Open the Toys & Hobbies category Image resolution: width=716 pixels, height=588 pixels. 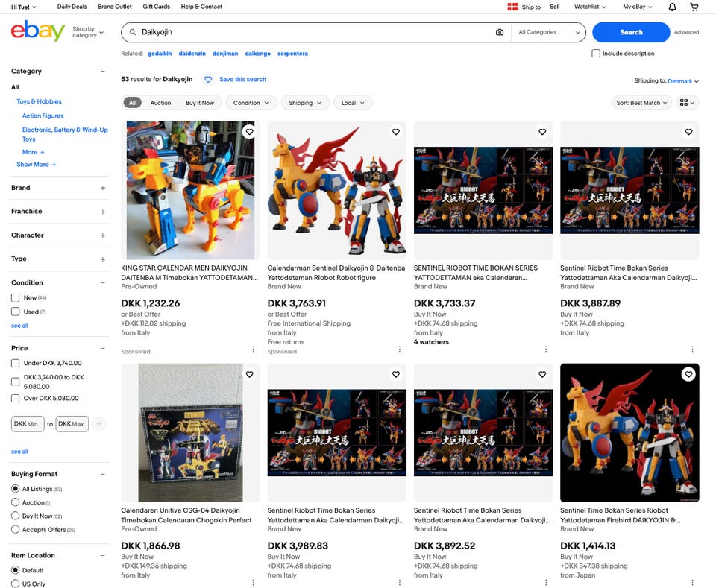(39, 101)
